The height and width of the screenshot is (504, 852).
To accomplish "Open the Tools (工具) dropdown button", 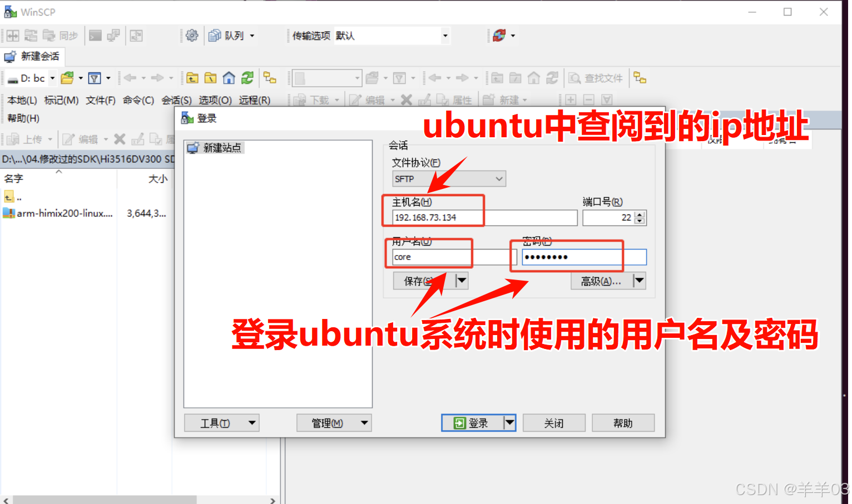I will [221, 423].
